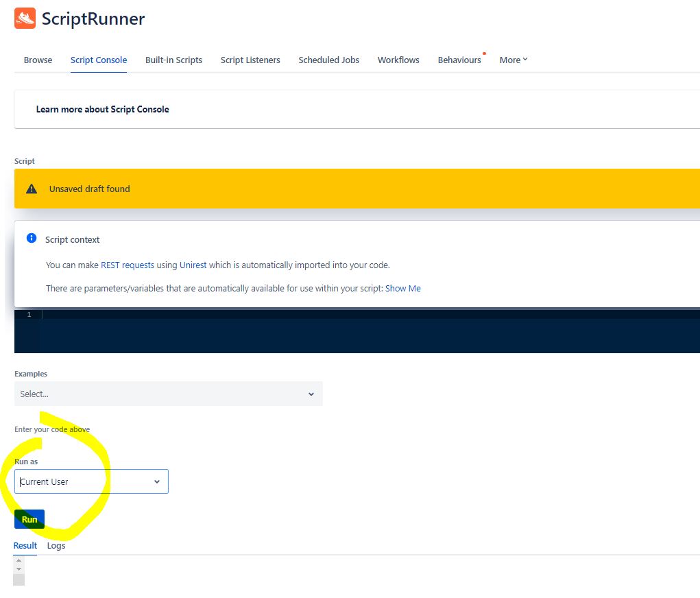Click the info icon beside Script context
This screenshot has width=700, height=598.
30,238
